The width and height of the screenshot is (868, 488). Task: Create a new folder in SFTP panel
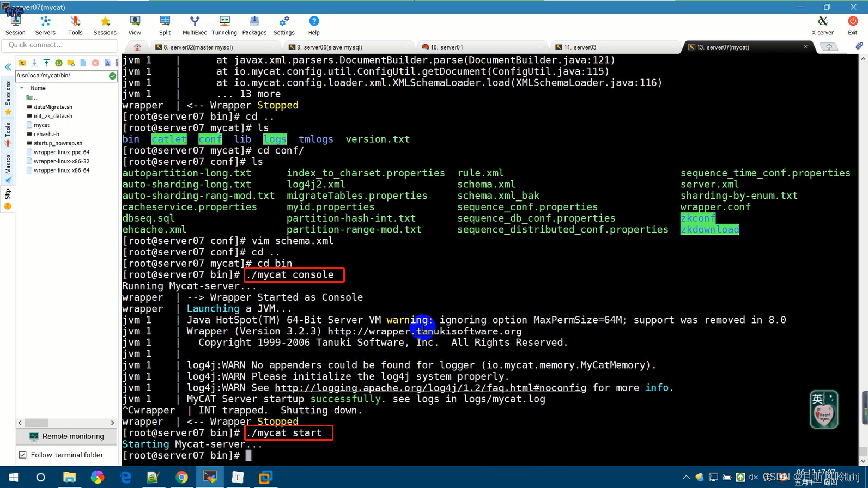(71, 63)
